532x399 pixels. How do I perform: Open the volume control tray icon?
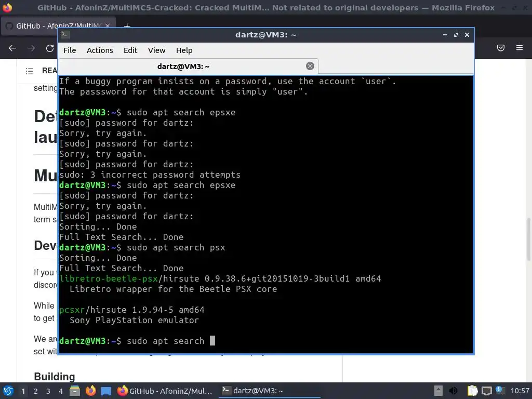[453, 391]
